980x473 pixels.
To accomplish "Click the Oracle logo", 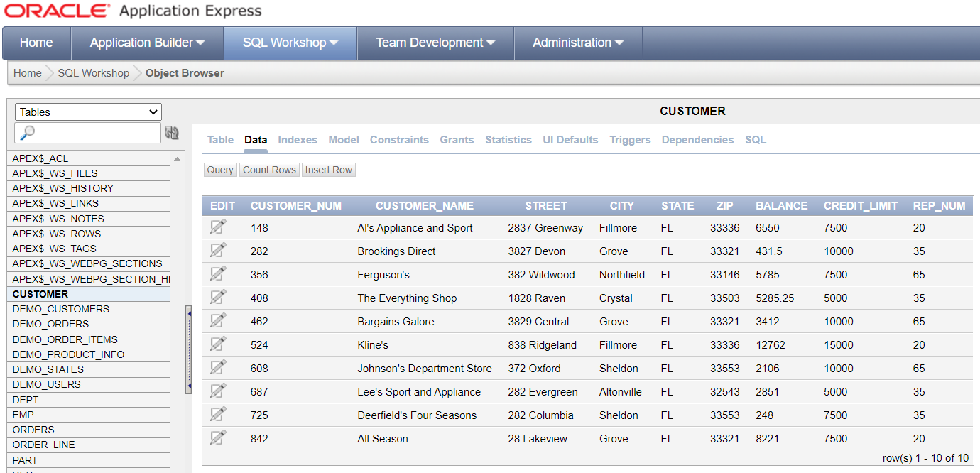I will (58, 11).
